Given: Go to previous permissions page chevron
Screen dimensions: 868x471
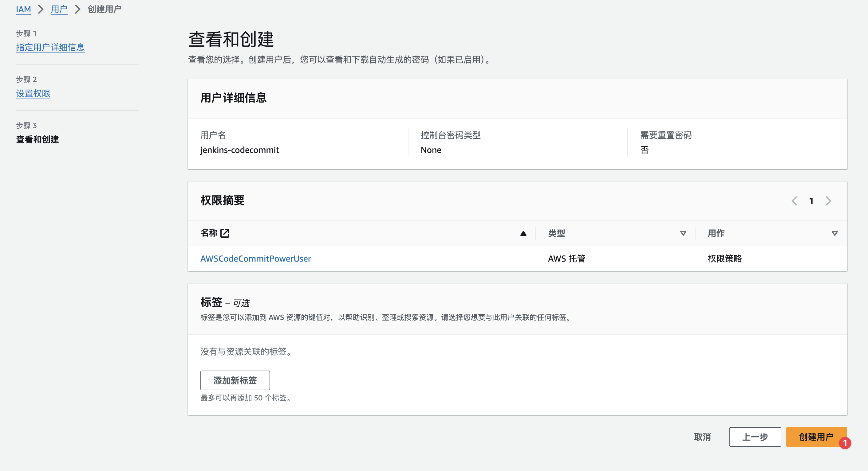Looking at the screenshot, I should (x=795, y=201).
